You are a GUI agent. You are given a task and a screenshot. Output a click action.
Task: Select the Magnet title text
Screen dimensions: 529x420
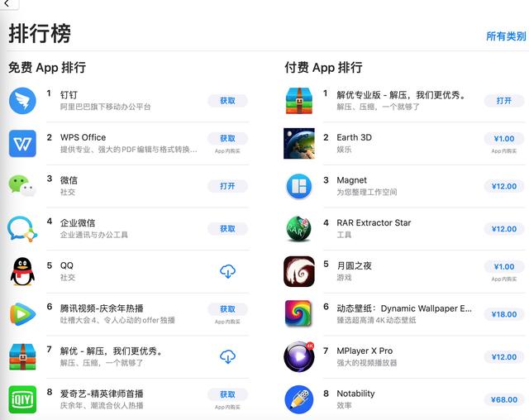click(x=351, y=180)
